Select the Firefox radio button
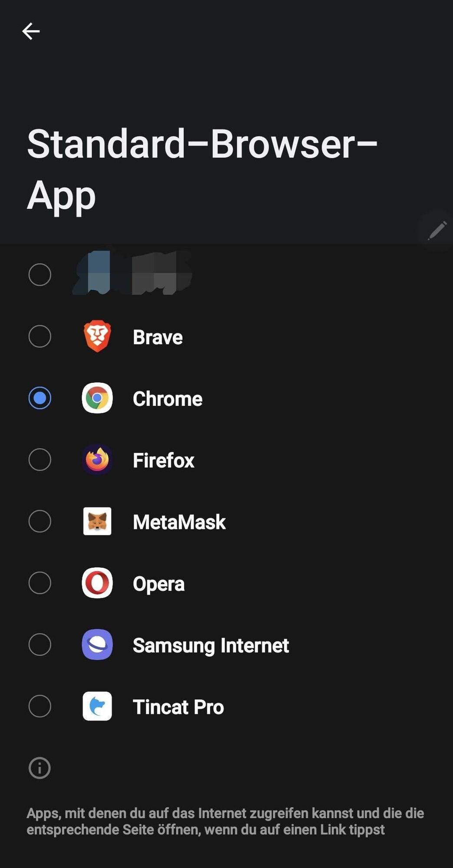 point(40,460)
